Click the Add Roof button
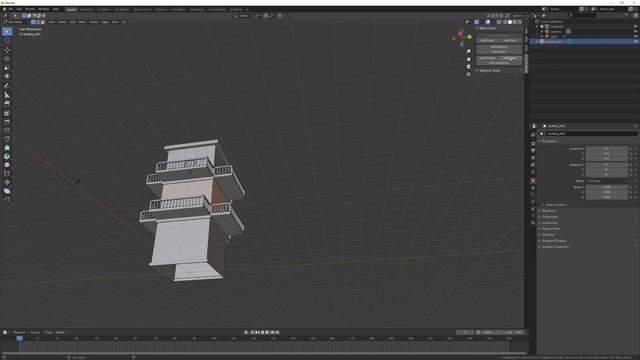This screenshot has width=640, height=360. click(510, 40)
